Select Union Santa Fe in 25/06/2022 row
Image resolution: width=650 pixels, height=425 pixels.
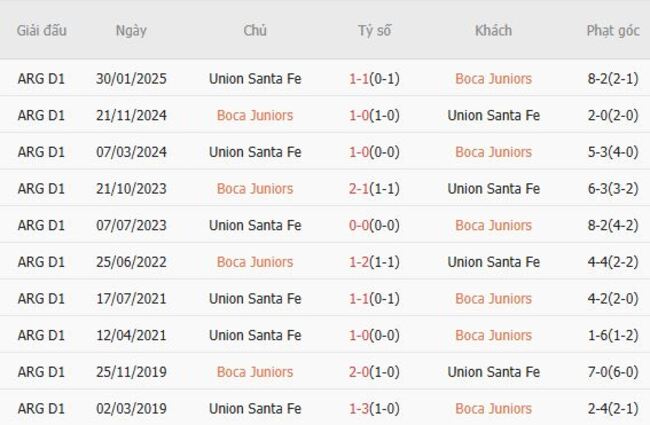pos(493,262)
